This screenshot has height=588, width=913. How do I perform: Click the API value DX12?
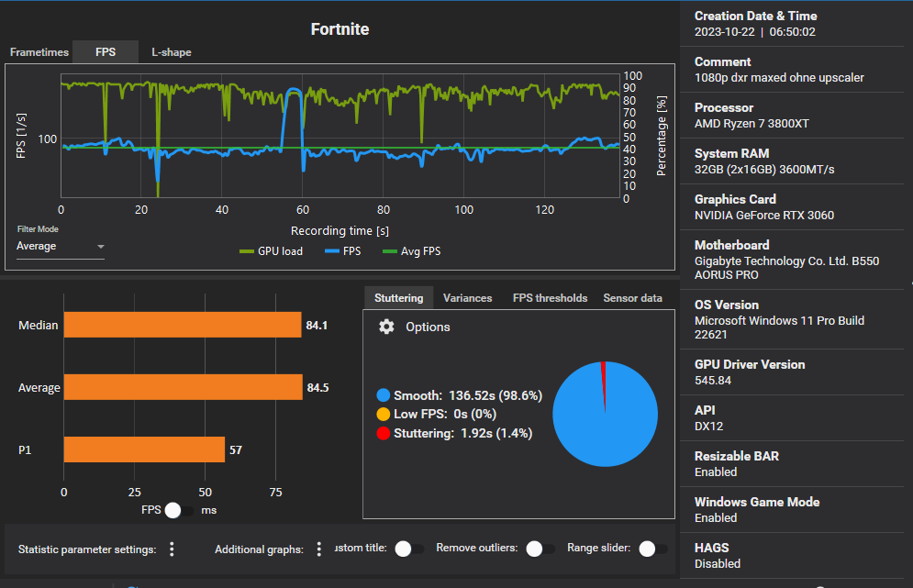pos(708,427)
